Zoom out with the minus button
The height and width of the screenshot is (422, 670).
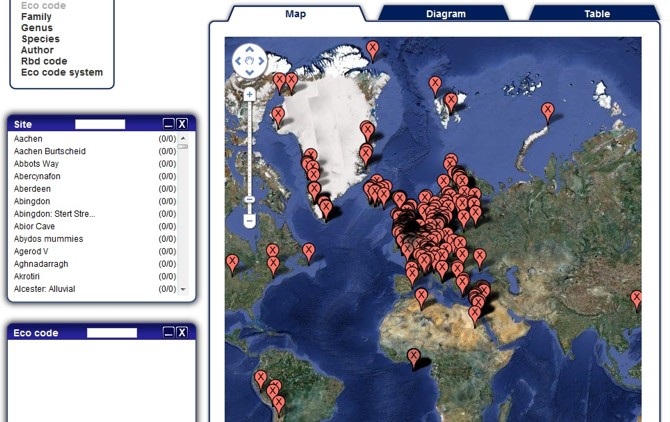click(x=250, y=221)
